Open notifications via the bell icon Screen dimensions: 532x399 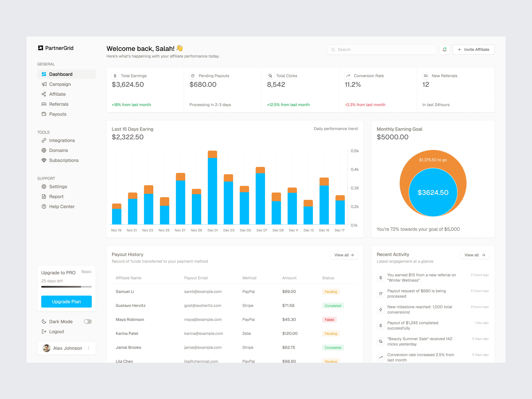tap(444, 49)
